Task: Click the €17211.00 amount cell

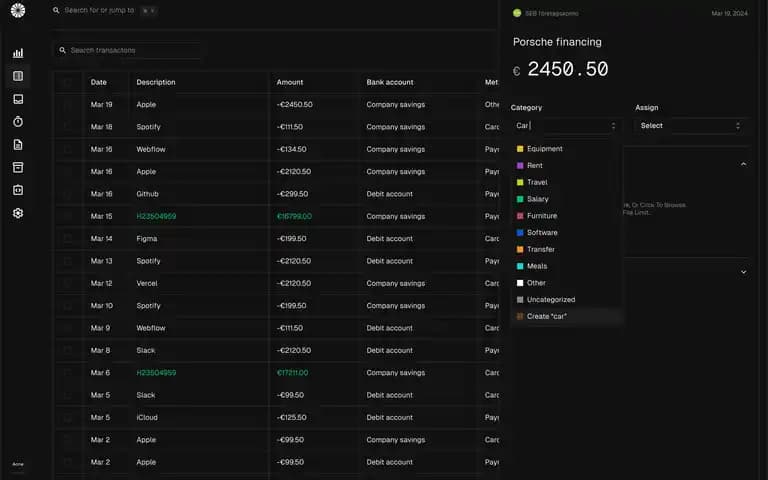Action: pos(292,373)
